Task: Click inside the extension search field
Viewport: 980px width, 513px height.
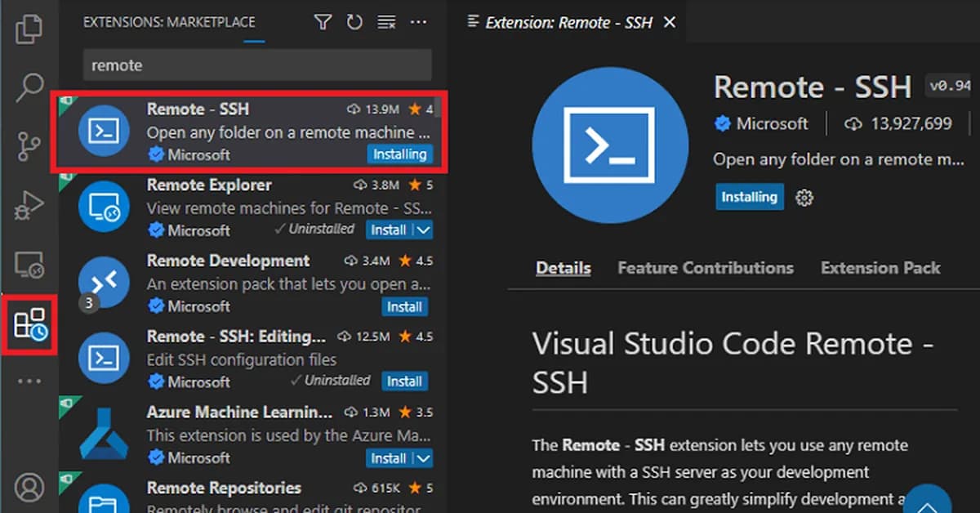Action: (x=256, y=65)
